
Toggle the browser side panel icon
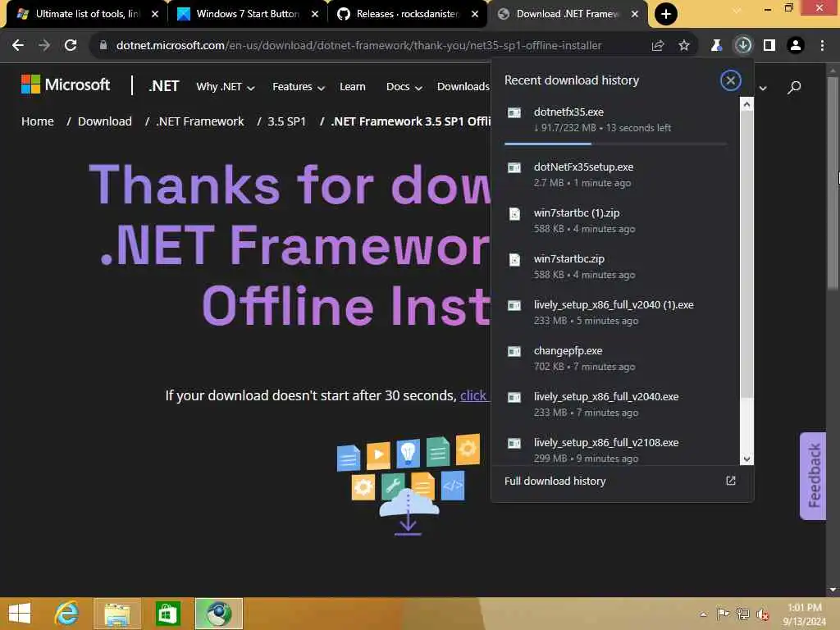click(x=769, y=46)
